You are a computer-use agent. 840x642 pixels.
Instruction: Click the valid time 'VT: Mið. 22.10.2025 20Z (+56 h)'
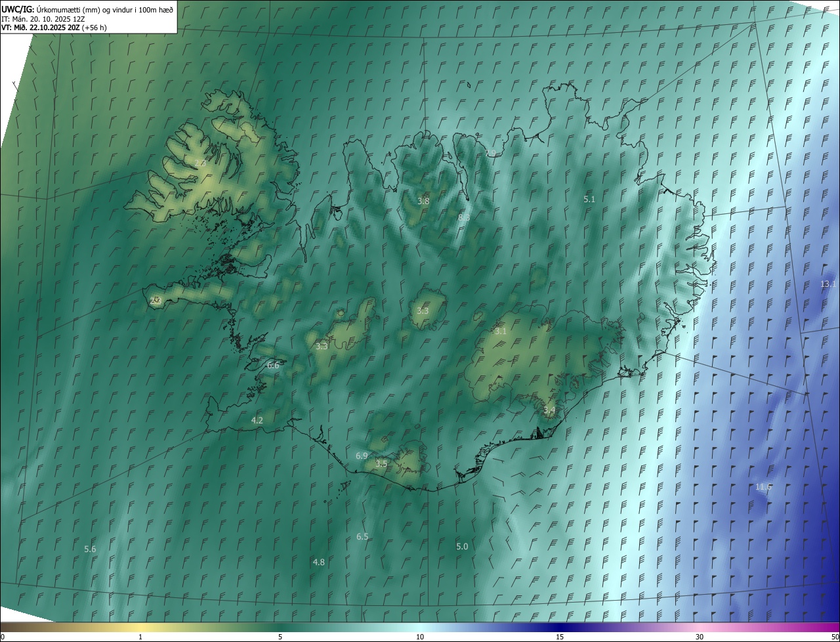pyautogui.click(x=54, y=28)
